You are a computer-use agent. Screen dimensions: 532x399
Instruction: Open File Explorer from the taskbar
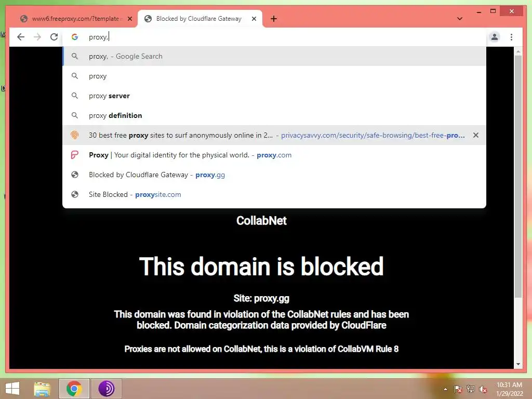tap(42, 389)
